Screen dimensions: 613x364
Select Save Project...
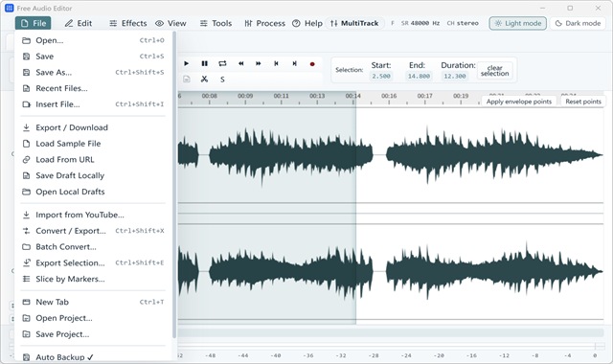click(93, 334)
